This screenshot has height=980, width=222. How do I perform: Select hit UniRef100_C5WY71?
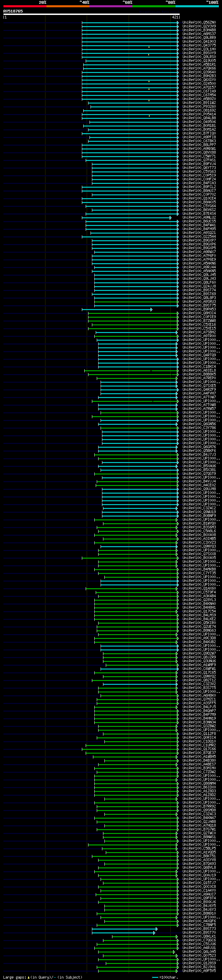coord(199,156)
